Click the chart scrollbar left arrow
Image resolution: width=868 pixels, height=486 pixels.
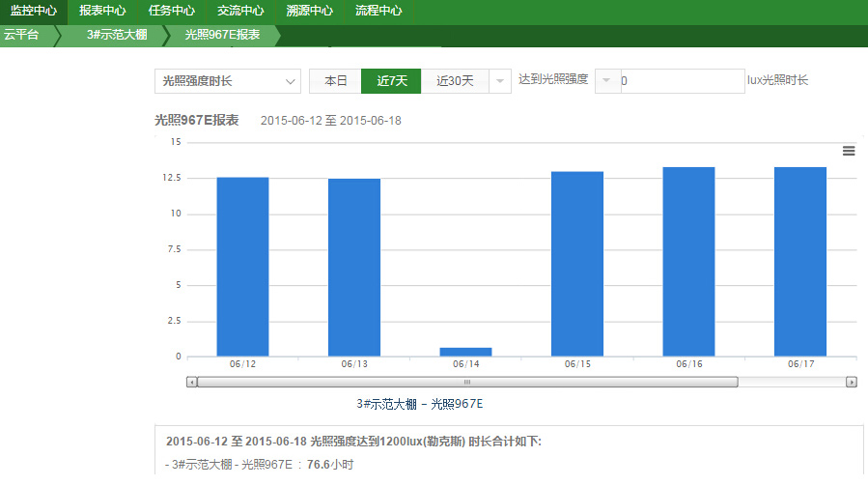click(x=191, y=382)
